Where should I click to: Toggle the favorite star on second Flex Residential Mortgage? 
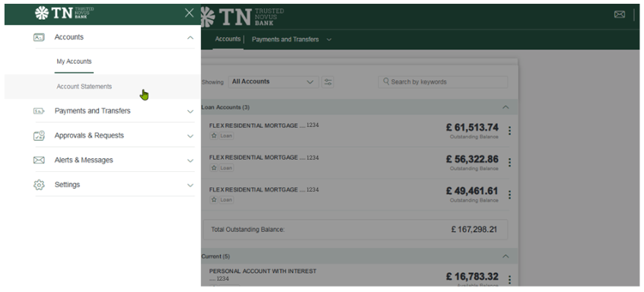click(214, 168)
